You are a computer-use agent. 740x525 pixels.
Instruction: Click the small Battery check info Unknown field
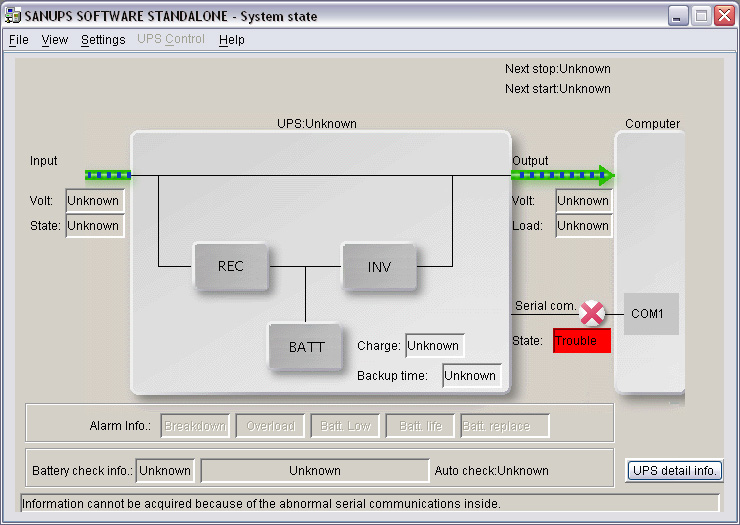pos(165,471)
